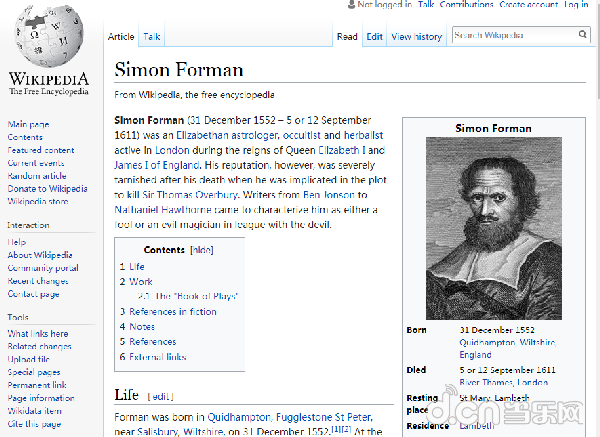Click the search magnifier icon
600x437 pixels.
coord(582,34)
